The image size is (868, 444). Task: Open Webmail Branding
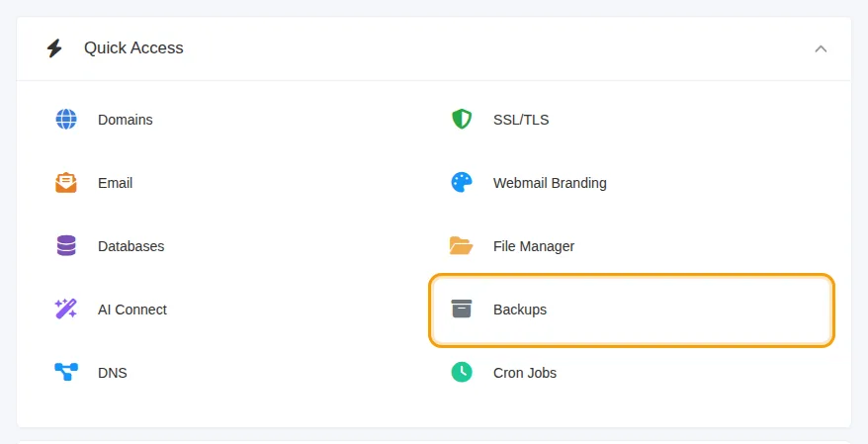(x=550, y=183)
